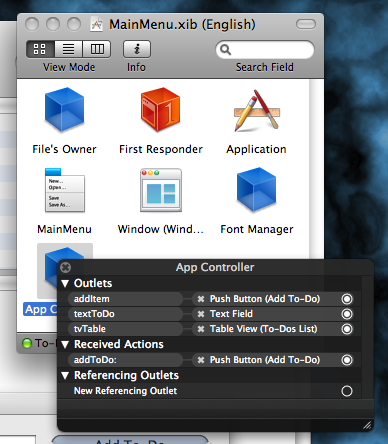Click the search magnifier icon
388x444 pixels.
tap(226, 50)
